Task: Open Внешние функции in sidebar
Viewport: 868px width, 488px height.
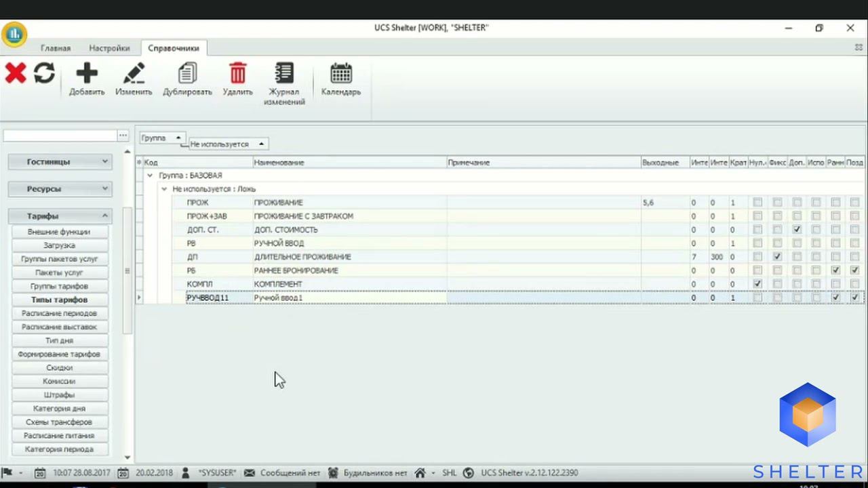Action: (x=59, y=232)
